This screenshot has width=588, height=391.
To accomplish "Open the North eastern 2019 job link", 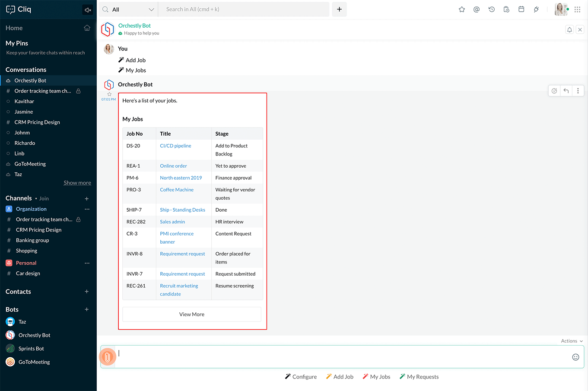I will tap(181, 178).
